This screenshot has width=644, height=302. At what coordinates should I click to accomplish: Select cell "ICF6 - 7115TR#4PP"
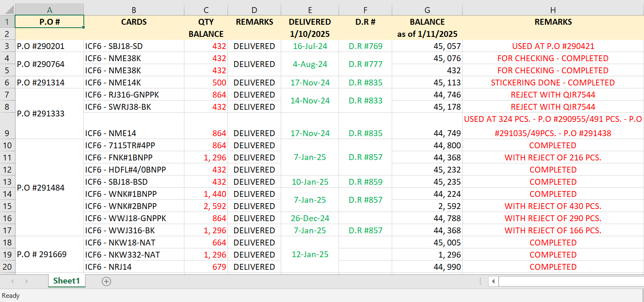pos(134,145)
